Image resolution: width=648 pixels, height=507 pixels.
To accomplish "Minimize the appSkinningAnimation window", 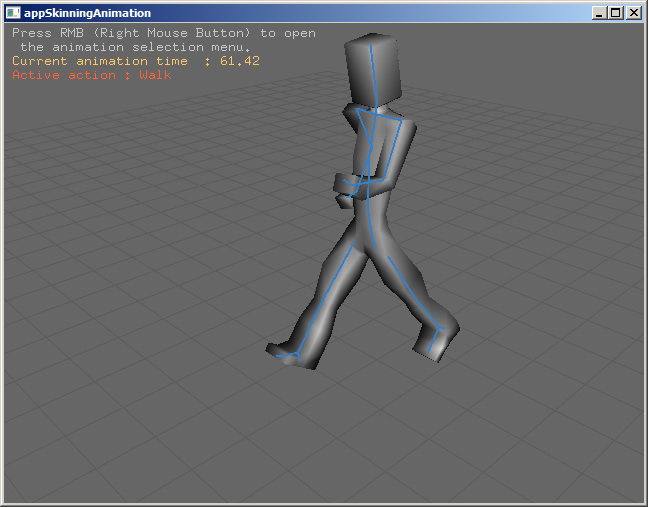I will (x=599, y=13).
